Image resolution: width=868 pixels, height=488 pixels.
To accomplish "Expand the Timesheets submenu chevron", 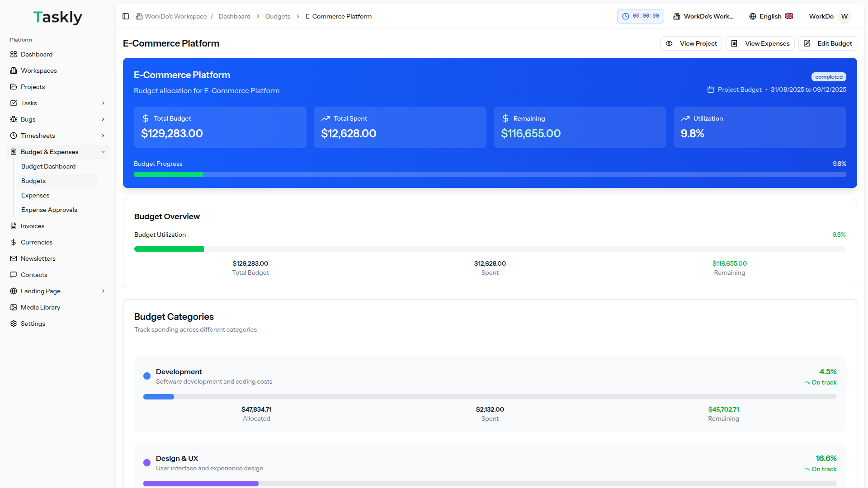I will coord(103,136).
